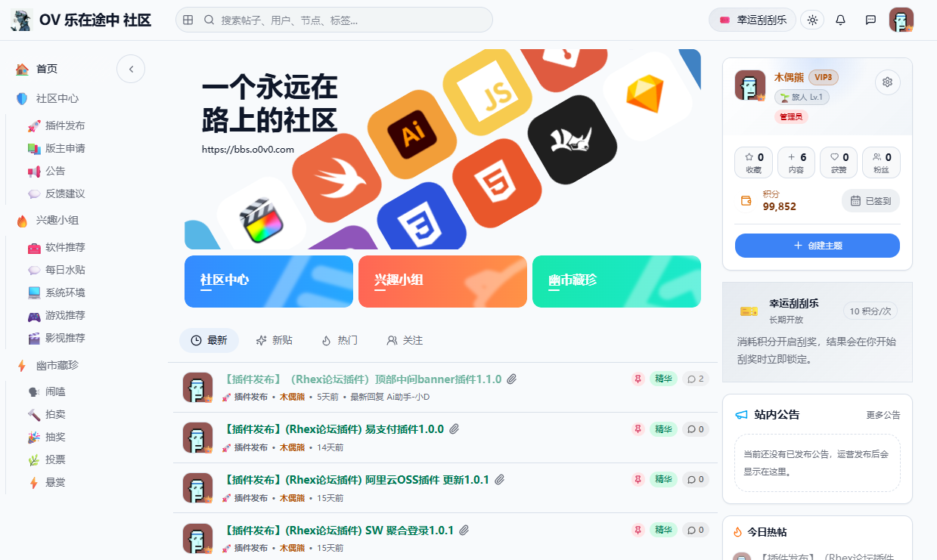937x560 pixels.
Task: Open the notifications bell icon
Action: pos(840,20)
